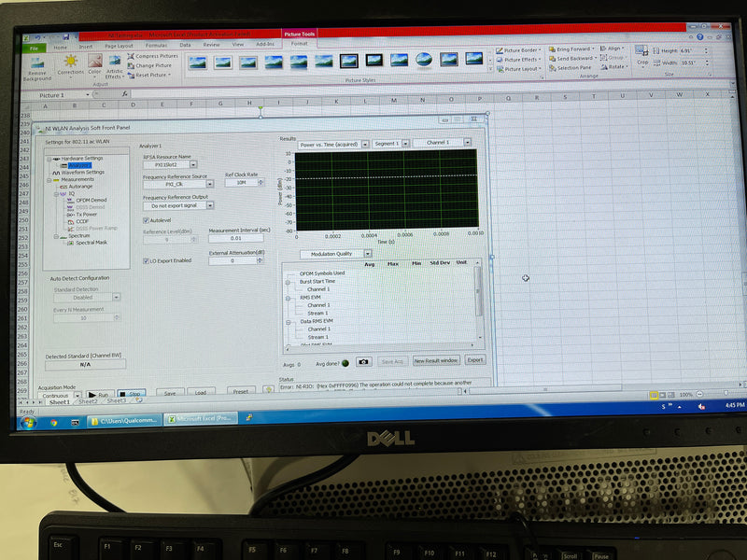Image resolution: width=747 pixels, height=560 pixels.
Task: Open the command prompt taskbar icon
Action: (x=75, y=422)
